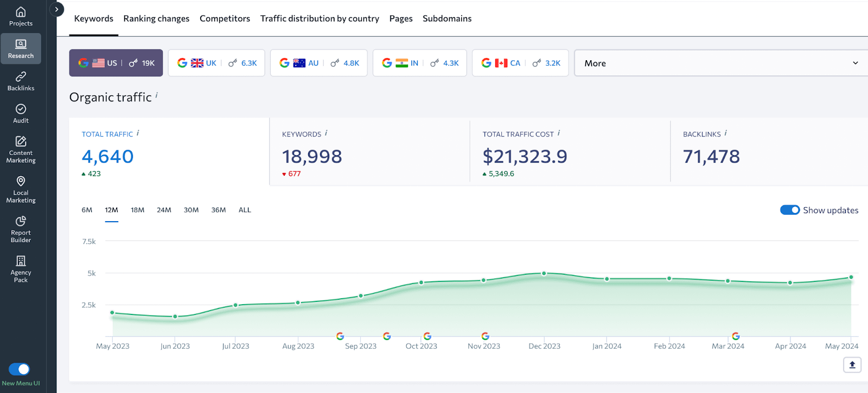This screenshot has height=393, width=868.
Task: Switch to the Ranking changes tab
Action: click(156, 19)
